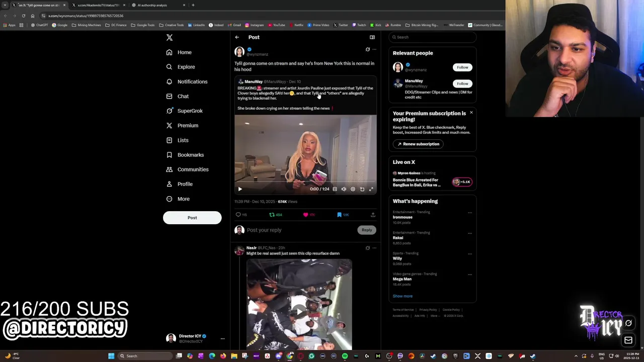Open Bookmarks from the sidebar

(185, 155)
